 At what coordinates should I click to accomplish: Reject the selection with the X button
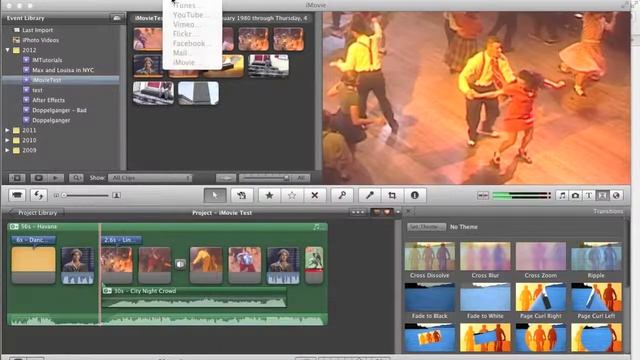click(x=315, y=196)
